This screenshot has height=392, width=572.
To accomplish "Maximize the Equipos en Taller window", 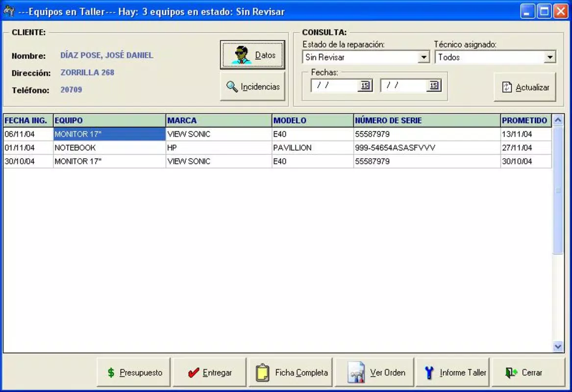I will [x=544, y=11].
